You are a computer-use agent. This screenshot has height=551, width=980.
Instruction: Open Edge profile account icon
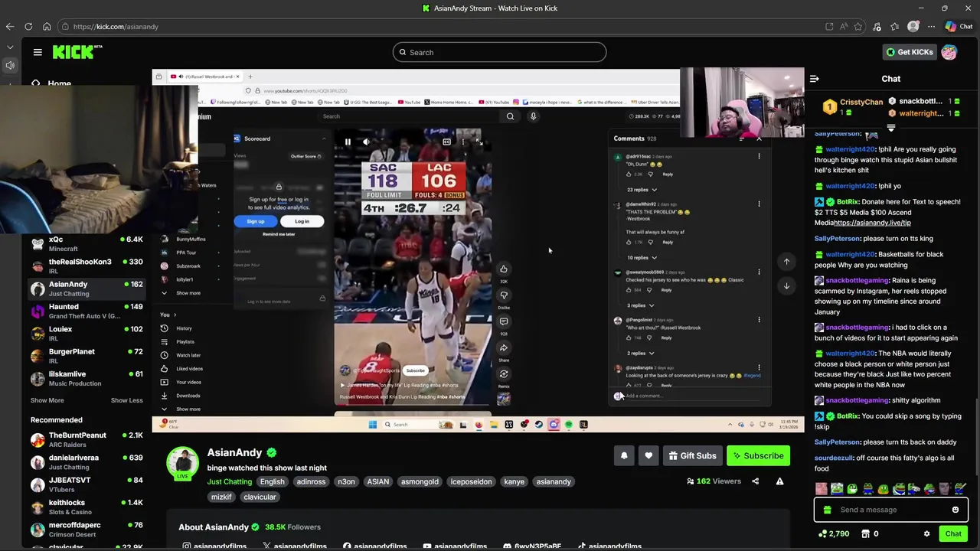click(x=913, y=26)
